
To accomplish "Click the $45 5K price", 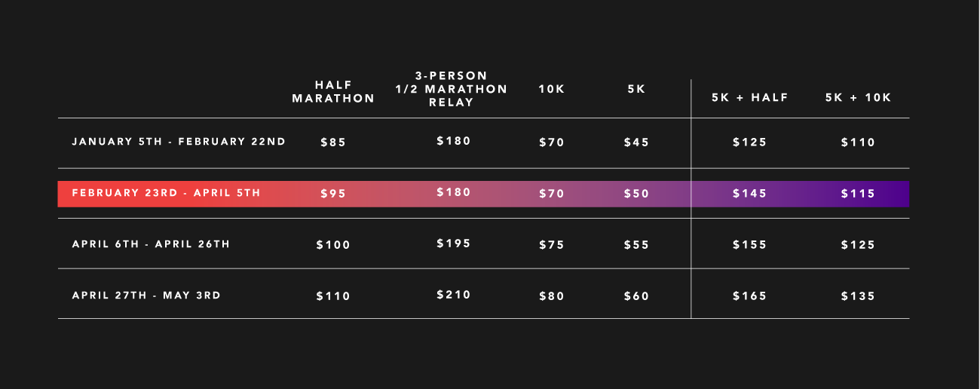I will click(636, 142).
